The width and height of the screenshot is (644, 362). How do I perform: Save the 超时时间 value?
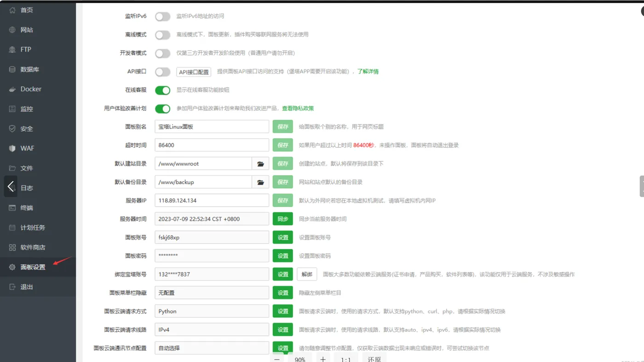click(283, 145)
